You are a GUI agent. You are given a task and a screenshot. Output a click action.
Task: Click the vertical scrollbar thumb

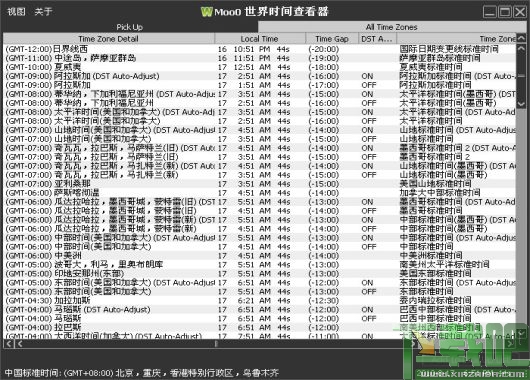[x=522, y=76]
